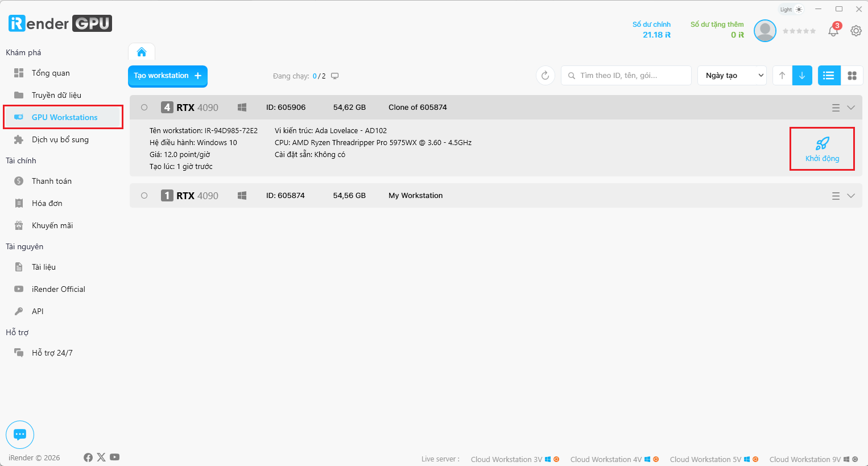Sort workstations descending with down arrow
The width and height of the screenshot is (868, 466).
(x=802, y=76)
